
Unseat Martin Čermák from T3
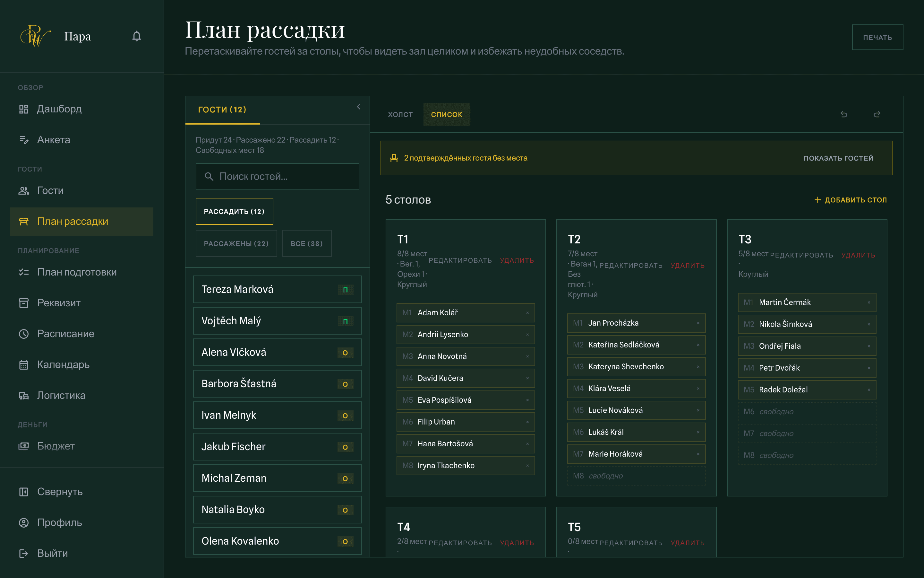coord(868,302)
